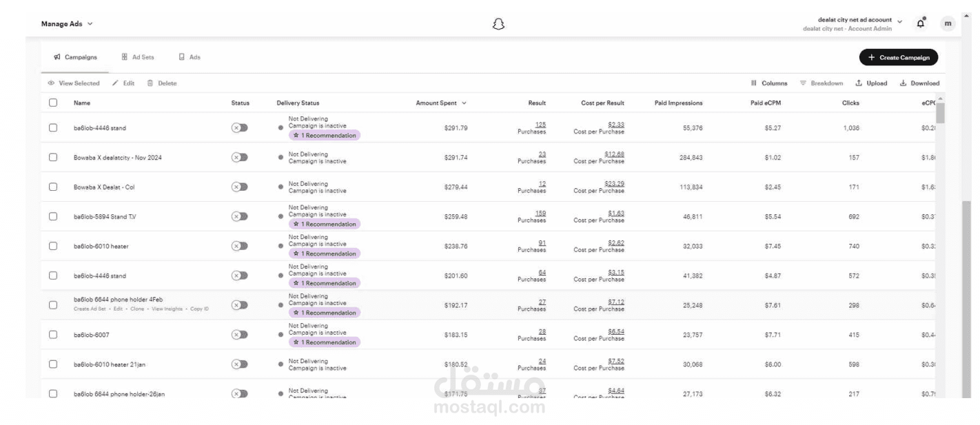Expand the Manage Ads dropdown
Image resolution: width=980 pixels, height=425 pixels.
pyautogui.click(x=67, y=24)
